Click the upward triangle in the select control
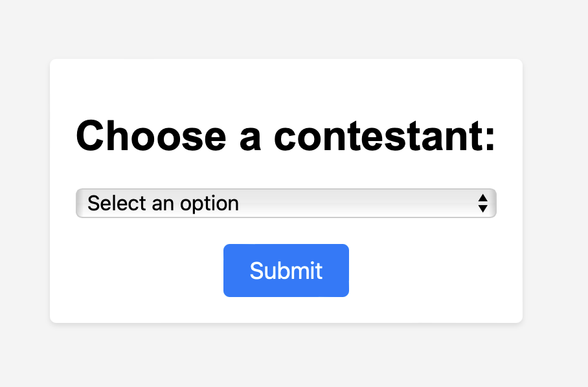The height and width of the screenshot is (387, 588). click(x=482, y=198)
